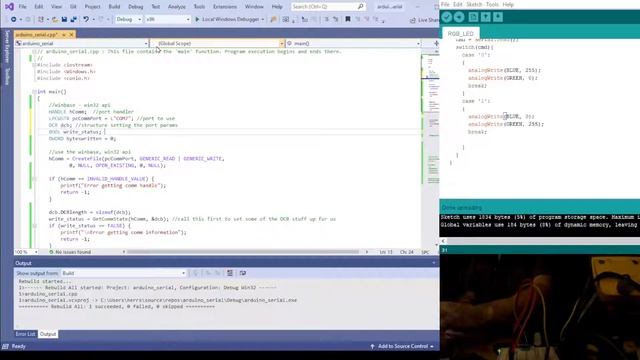Open the Tools menu in Arduino IDE
This screenshot has width=640, height=360.
click(492, 4)
